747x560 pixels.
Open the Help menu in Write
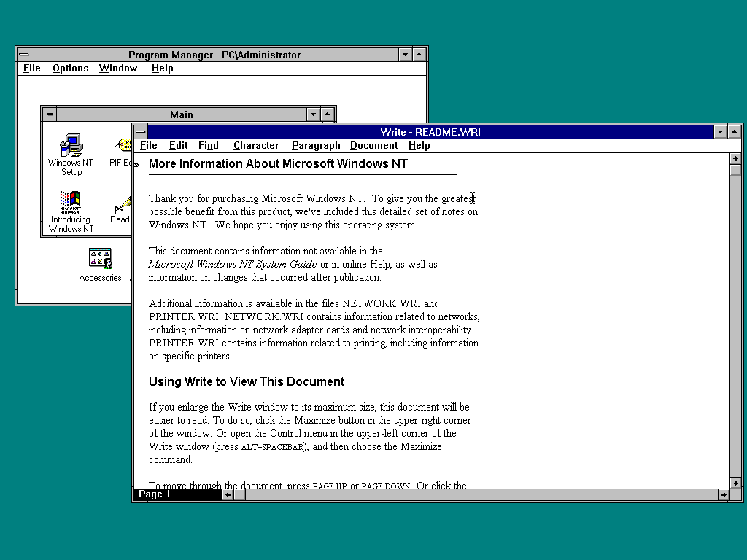[419, 146]
